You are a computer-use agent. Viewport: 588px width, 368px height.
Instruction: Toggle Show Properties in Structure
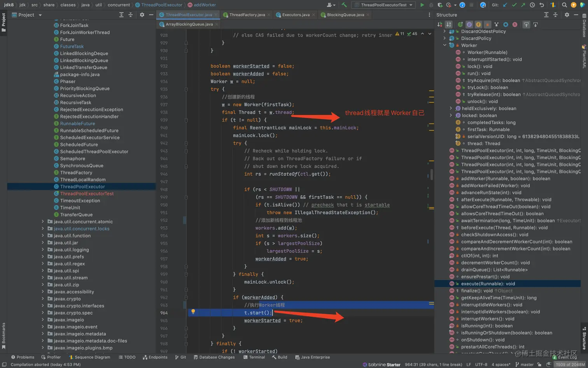click(469, 25)
